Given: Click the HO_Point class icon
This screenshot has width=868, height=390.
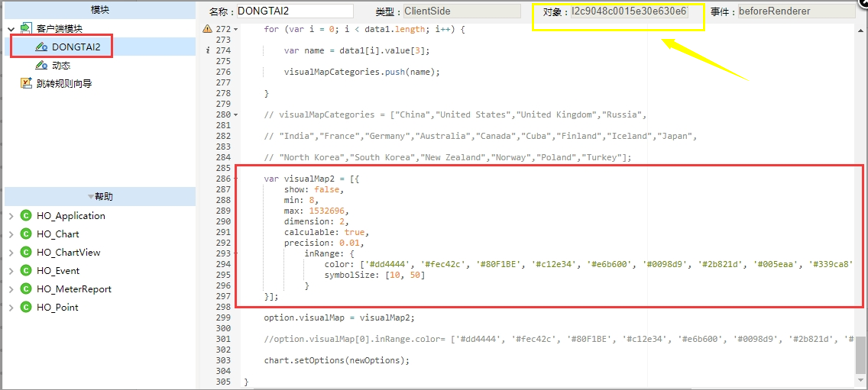Looking at the screenshot, I should (x=25, y=307).
